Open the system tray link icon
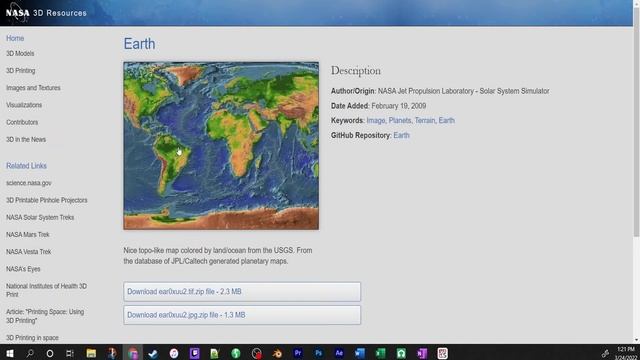 (x=605, y=353)
